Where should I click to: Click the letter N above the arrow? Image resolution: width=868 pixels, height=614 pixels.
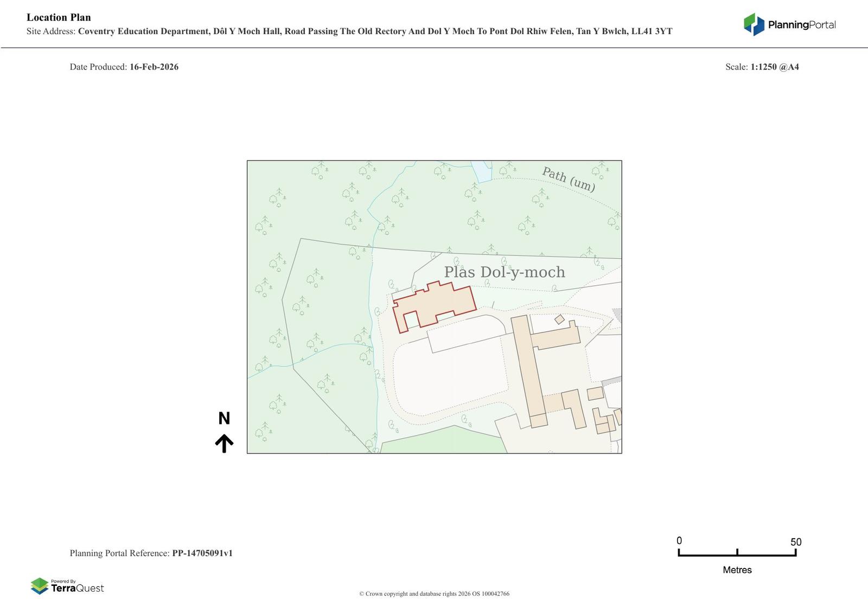pos(224,418)
